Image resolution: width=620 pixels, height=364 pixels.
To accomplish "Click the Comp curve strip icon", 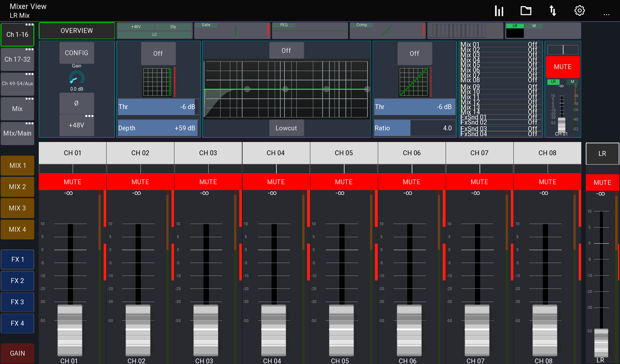I will point(387,30).
